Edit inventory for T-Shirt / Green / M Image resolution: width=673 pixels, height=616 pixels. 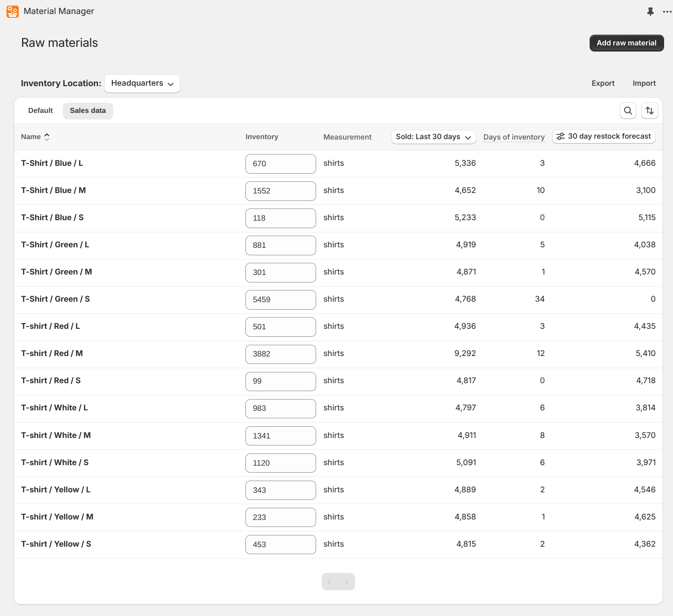(281, 273)
